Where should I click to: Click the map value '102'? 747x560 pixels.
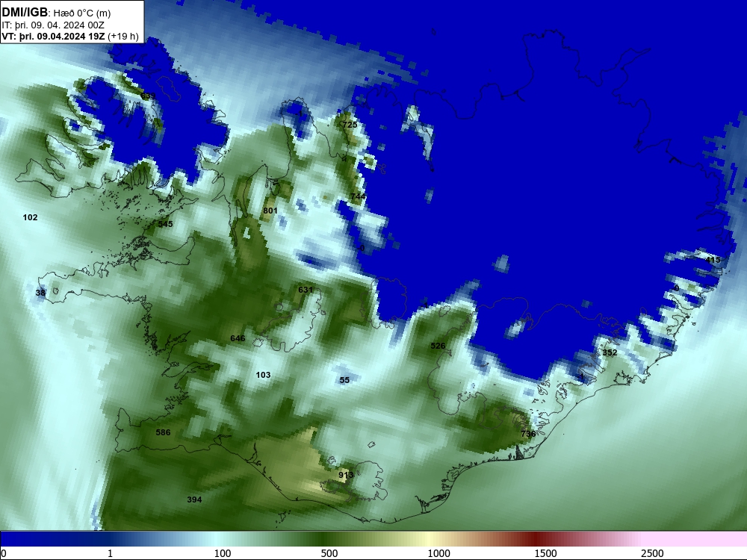(30, 217)
